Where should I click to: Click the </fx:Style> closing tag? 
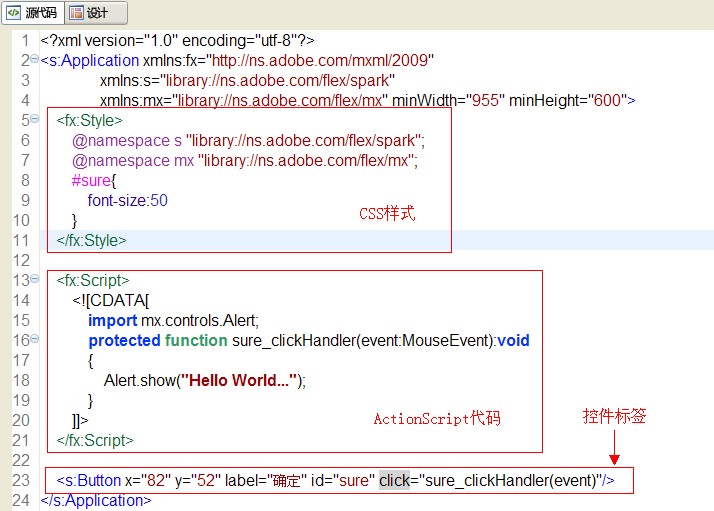[x=91, y=240]
